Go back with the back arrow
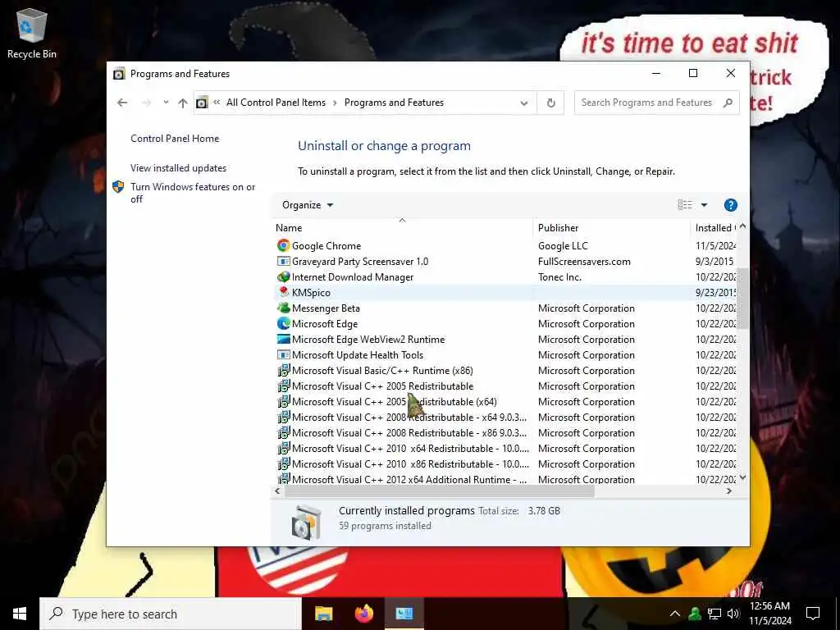The width and height of the screenshot is (840, 630). pyautogui.click(x=122, y=103)
